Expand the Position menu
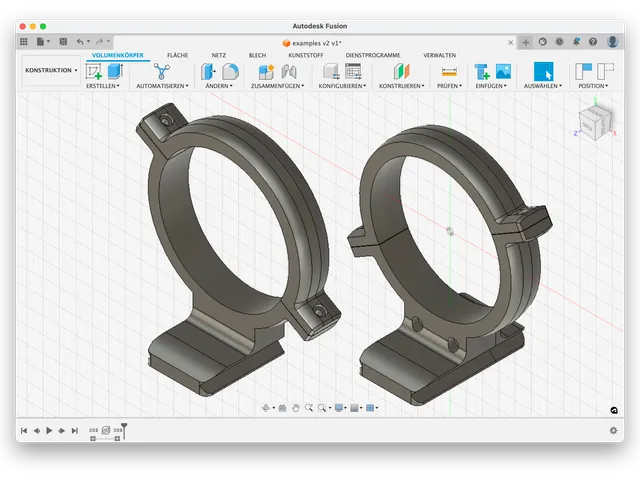The height and width of the screenshot is (480, 640). click(x=593, y=86)
